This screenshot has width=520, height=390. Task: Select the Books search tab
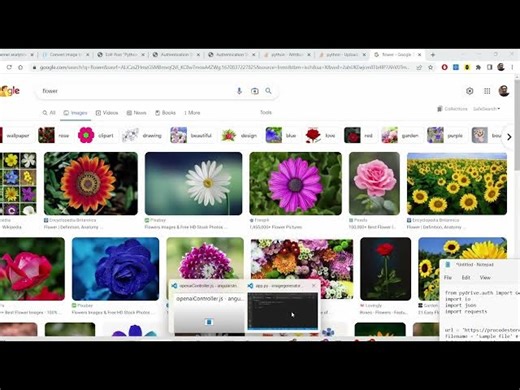point(165,113)
